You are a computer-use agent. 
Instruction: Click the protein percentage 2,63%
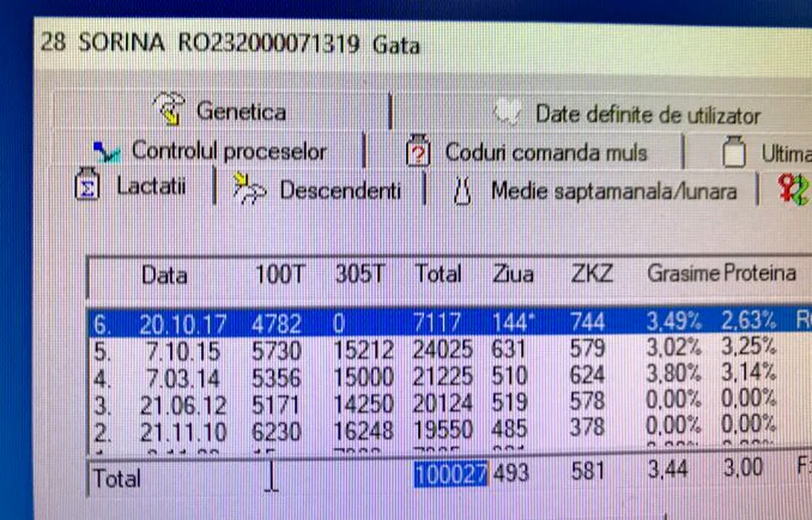coord(749,321)
